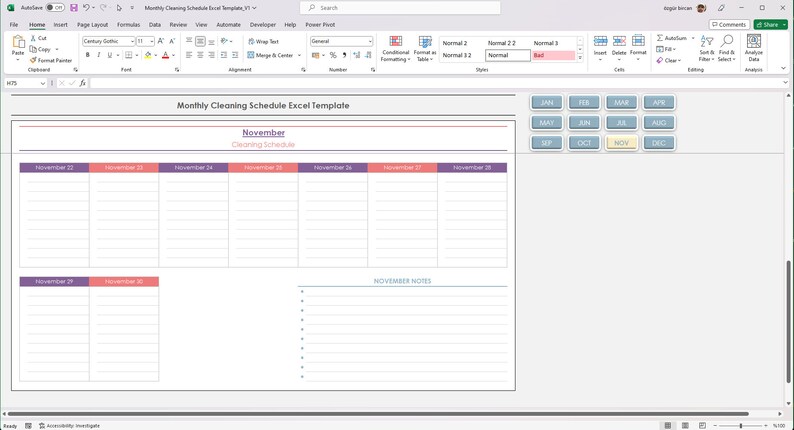This screenshot has height=430, width=794.
Task: Go to the DEC month button
Action: coord(659,143)
